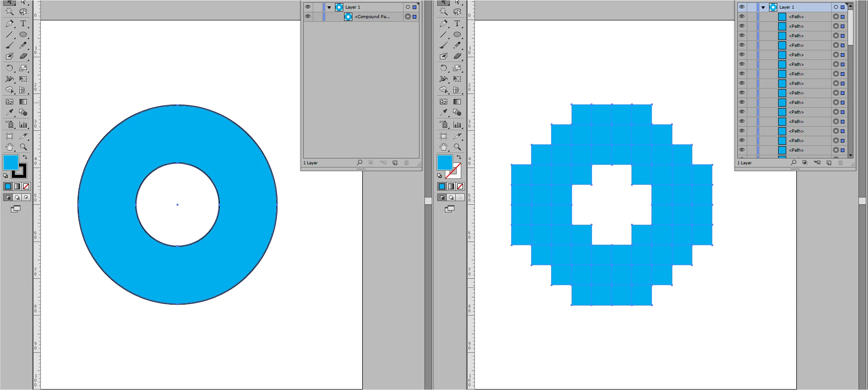
Task: Select the Type tool in the right window toolbar
Action: (457, 24)
